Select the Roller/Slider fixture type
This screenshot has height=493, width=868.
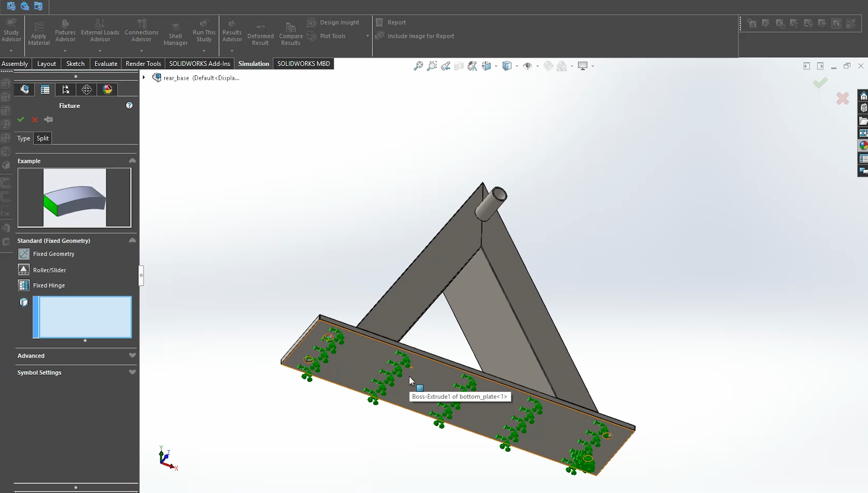[x=42, y=270]
